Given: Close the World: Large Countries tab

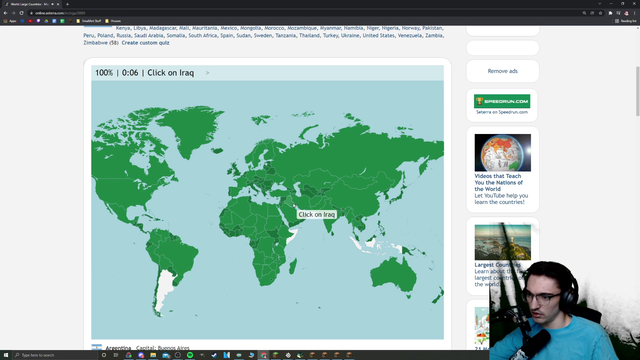Looking at the screenshot, I should coord(58,4).
